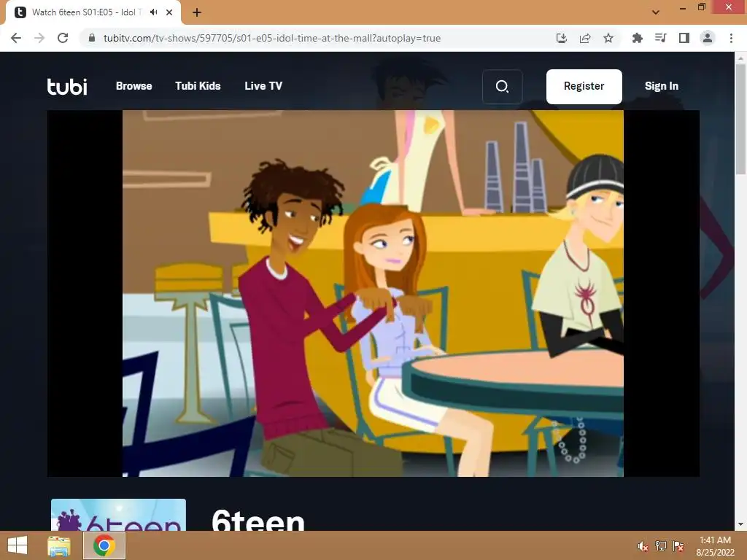
Task: Open File Explorer from taskbar
Action: coord(59,545)
